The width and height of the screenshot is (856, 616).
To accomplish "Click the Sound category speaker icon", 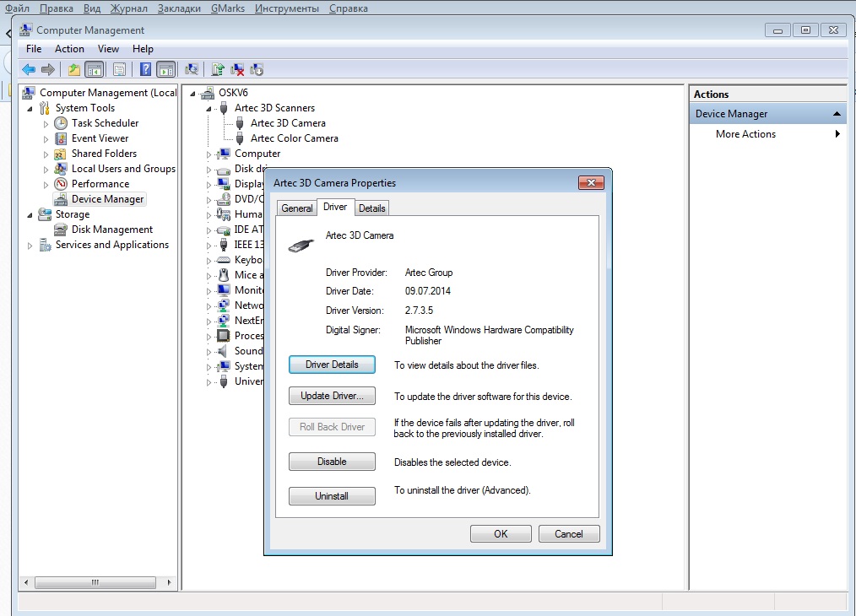I will [223, 351].
